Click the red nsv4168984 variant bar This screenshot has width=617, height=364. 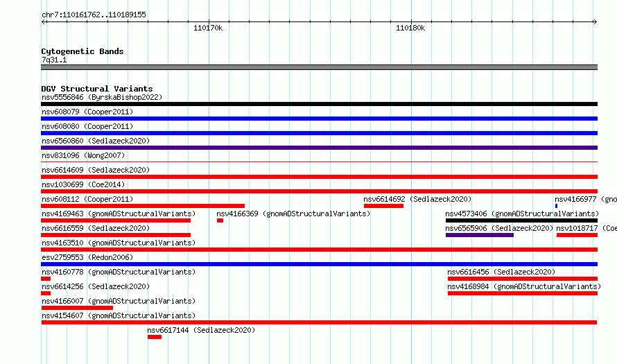click(523, 293)
